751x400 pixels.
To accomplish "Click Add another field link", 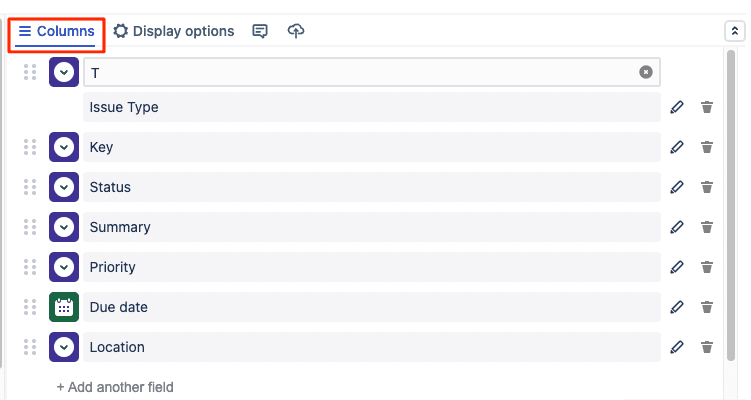I will point(115,387).
